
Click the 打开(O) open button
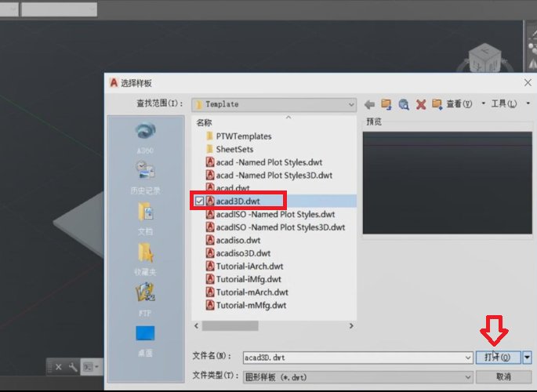tap(498, 358)
